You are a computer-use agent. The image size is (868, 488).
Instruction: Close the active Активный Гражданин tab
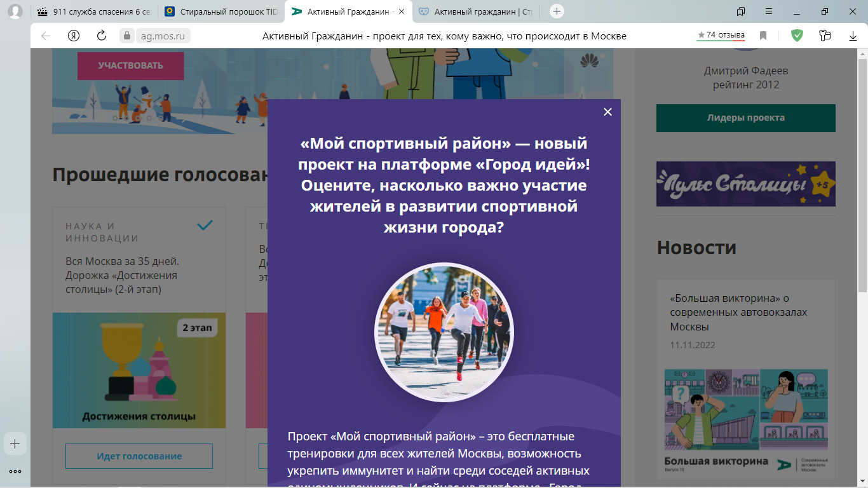pos(401,11)
